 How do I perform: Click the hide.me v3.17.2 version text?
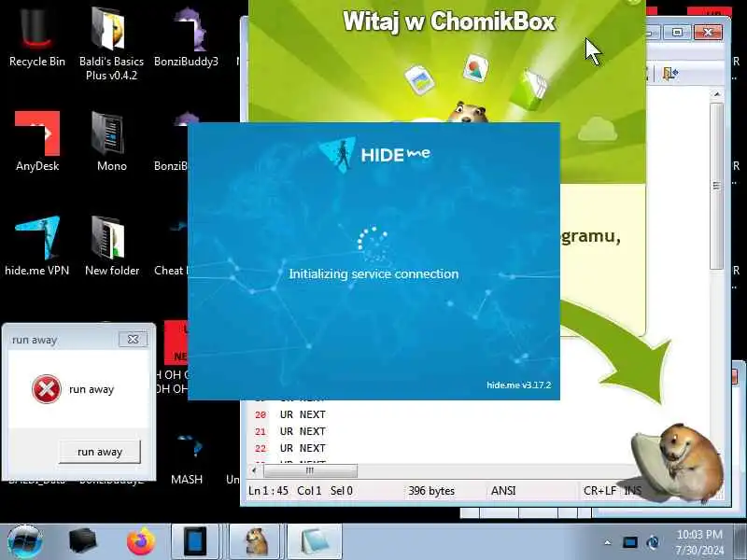coord(518,385)
